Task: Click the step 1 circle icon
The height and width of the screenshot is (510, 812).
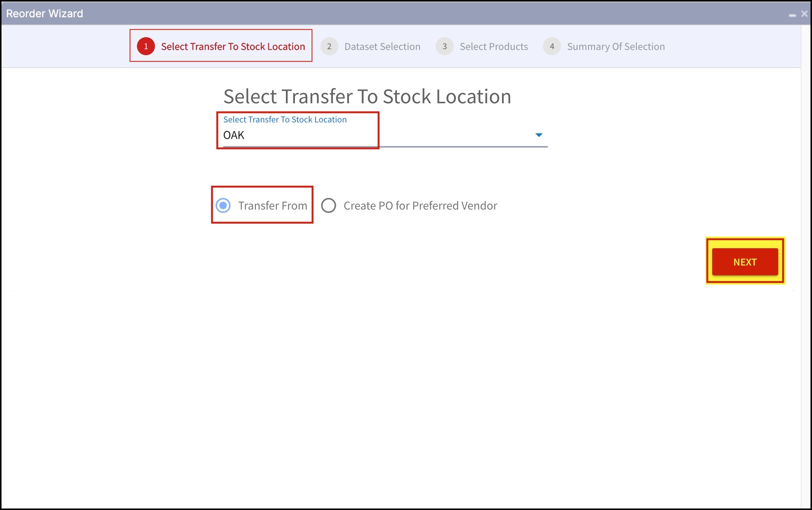Action: pos(146,47)
